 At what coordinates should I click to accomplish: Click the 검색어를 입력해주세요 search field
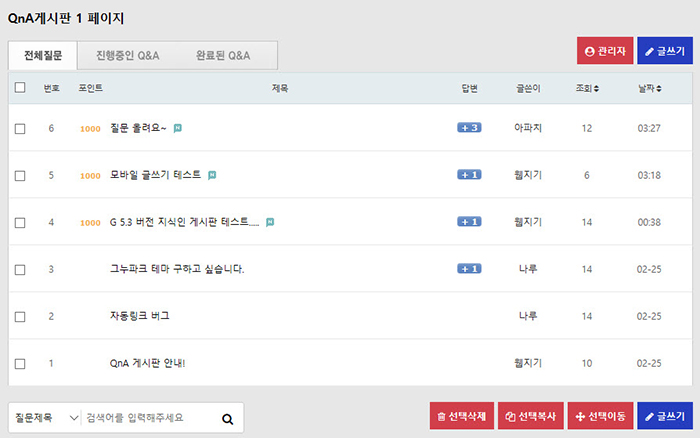click(x=150, y=418)
